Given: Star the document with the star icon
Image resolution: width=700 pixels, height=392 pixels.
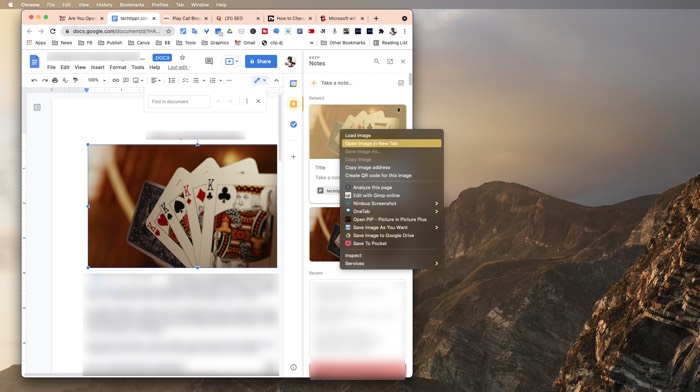Looking at the screenshot, I should [x=182, y=58].
